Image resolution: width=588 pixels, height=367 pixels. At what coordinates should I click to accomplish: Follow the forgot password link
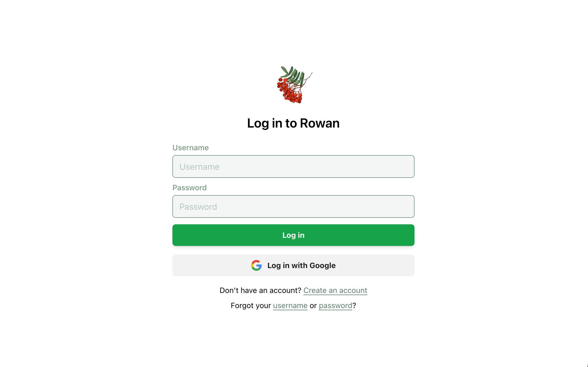(336, 306)
